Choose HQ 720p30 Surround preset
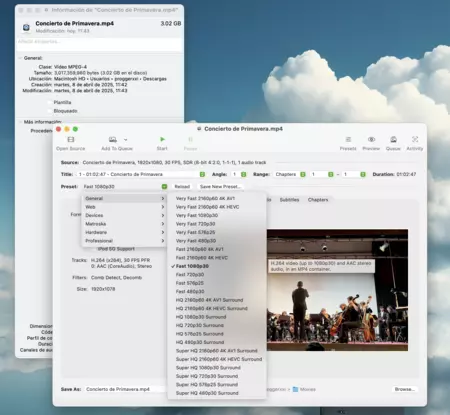 click(x=217, y=325)
